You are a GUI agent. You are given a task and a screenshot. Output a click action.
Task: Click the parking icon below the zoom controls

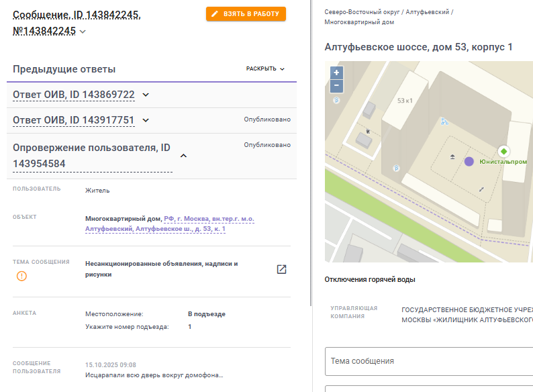pyautogui.click(x=336, y=100)
